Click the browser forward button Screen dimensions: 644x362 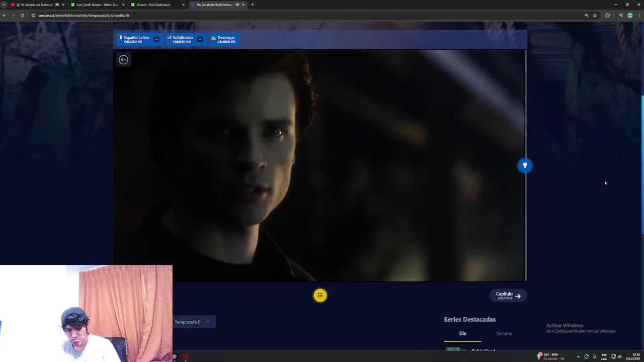(x=14, y=16)
